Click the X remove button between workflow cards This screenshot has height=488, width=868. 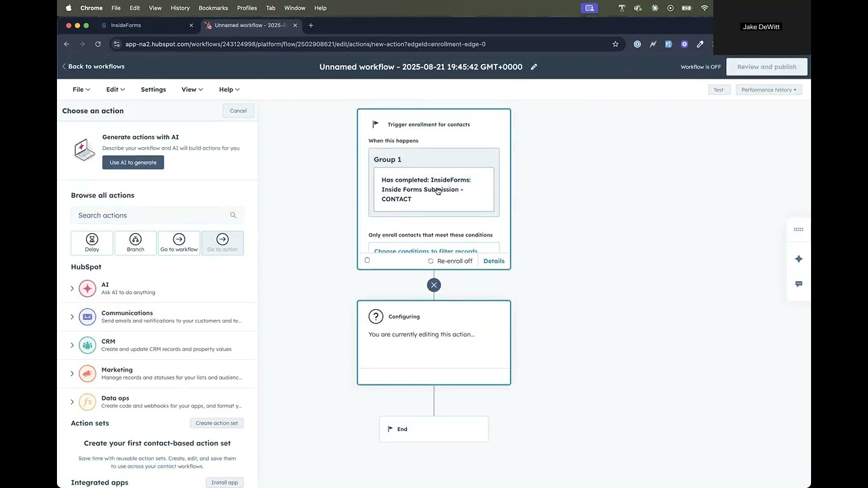pyautogui.click(x=434, y=285)
